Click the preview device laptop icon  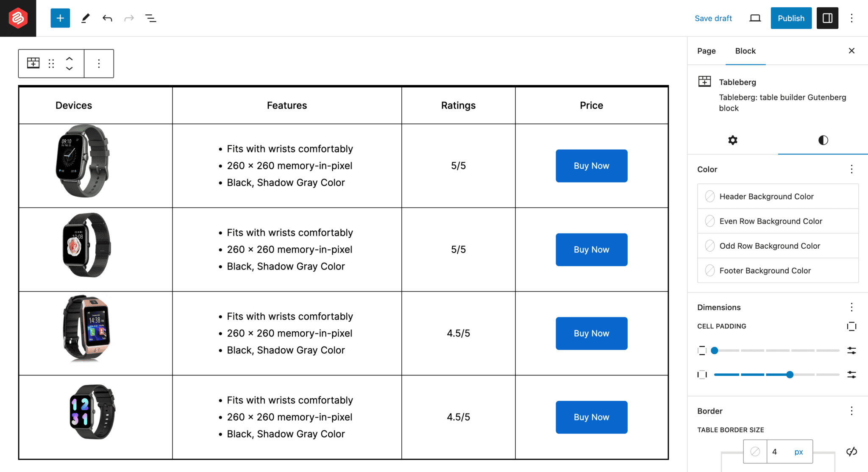[755, 18]
